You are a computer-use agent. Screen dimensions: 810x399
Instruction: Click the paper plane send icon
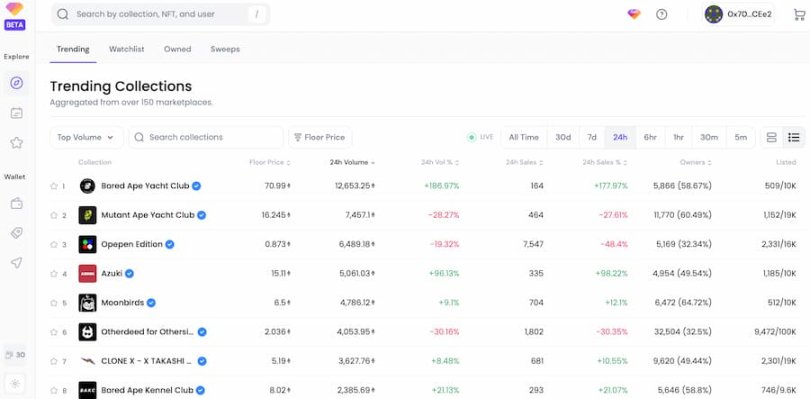click(x=17, y=263)
